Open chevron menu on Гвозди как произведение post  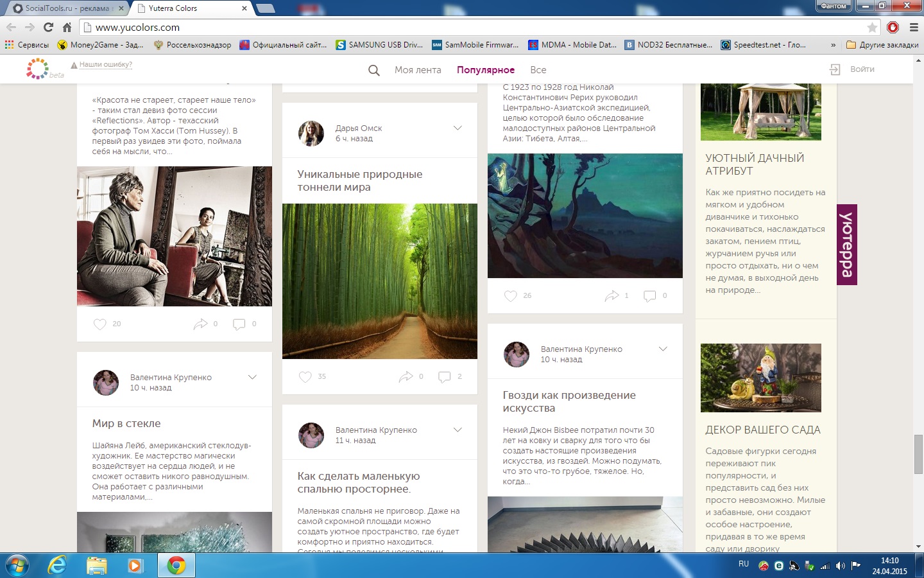click(x=663, y=349)
